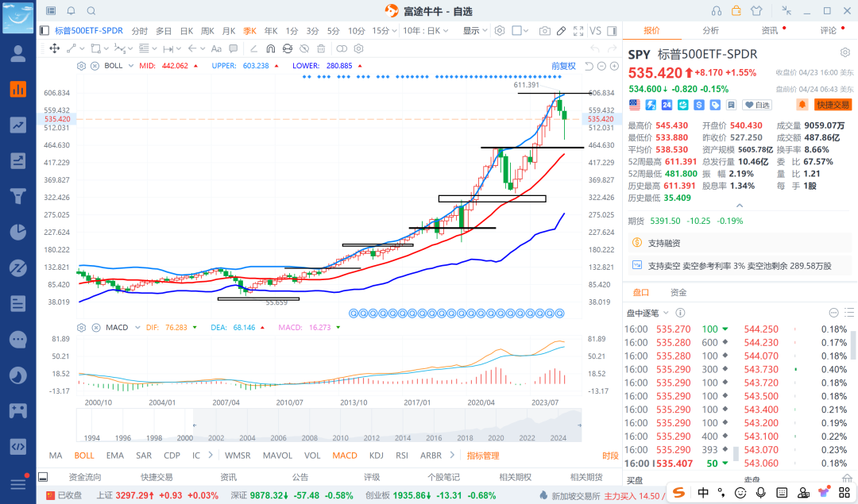This screenshot has width=858, height=504.
Task: Select the comment bubble annotation tool
Action: click(234, 48)
